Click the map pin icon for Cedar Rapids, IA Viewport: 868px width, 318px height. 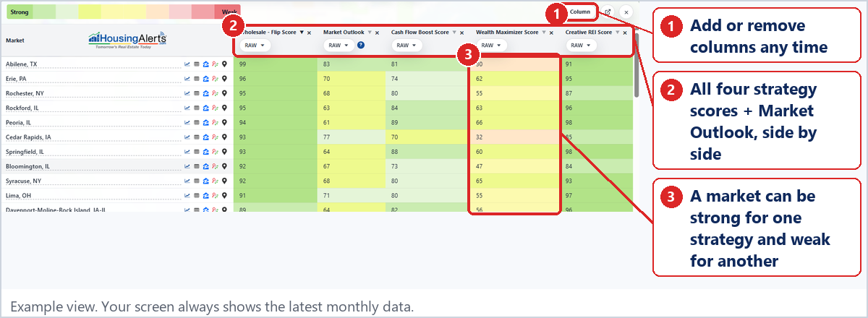pyautogui.click(x=224, y=137)
